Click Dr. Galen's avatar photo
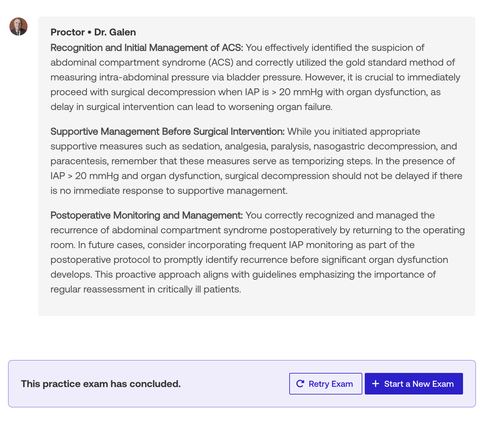Screen dimensions: 504x421 18,27
